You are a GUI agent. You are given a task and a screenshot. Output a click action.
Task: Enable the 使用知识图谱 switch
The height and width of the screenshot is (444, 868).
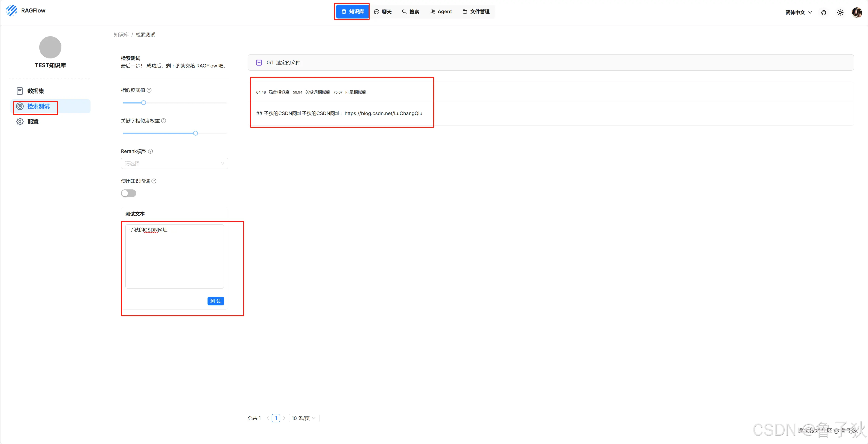128,193
